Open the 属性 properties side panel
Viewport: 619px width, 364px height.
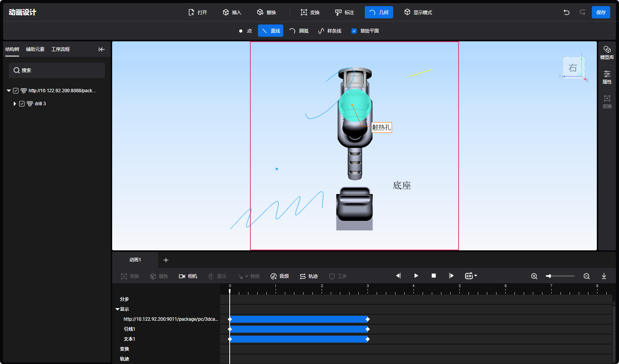(607, 77)
